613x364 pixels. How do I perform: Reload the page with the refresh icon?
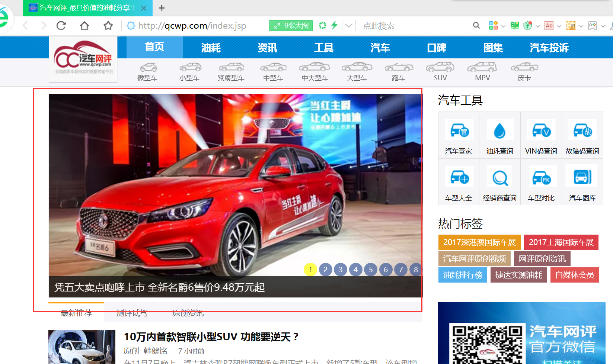pos(61,26)
